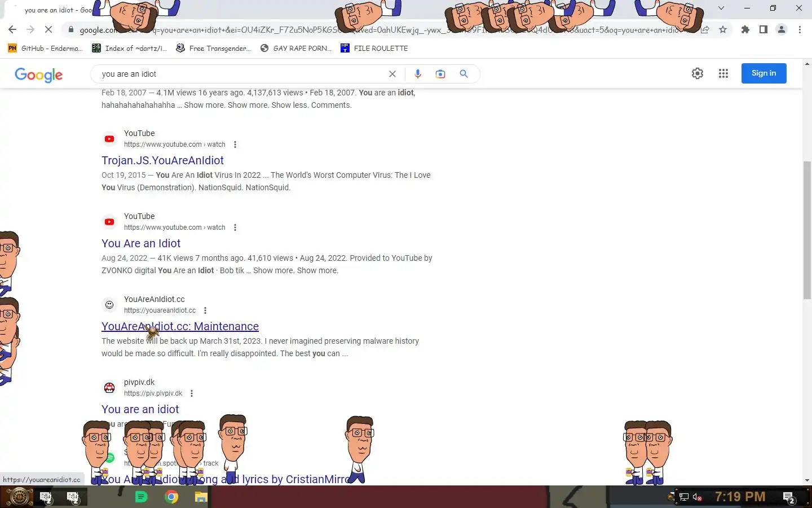Open the Start menu button on taskbar
Screen dimensions: 812x508
coord(19,497)
